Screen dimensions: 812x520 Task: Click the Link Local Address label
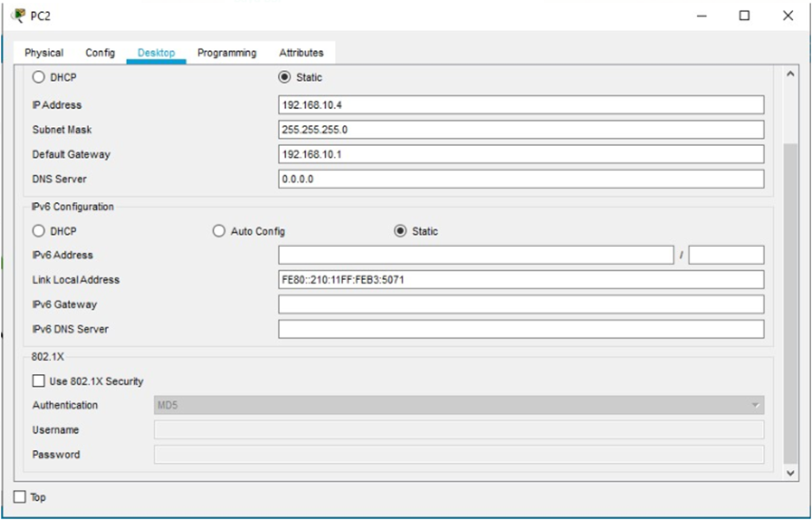click(76, 280)
